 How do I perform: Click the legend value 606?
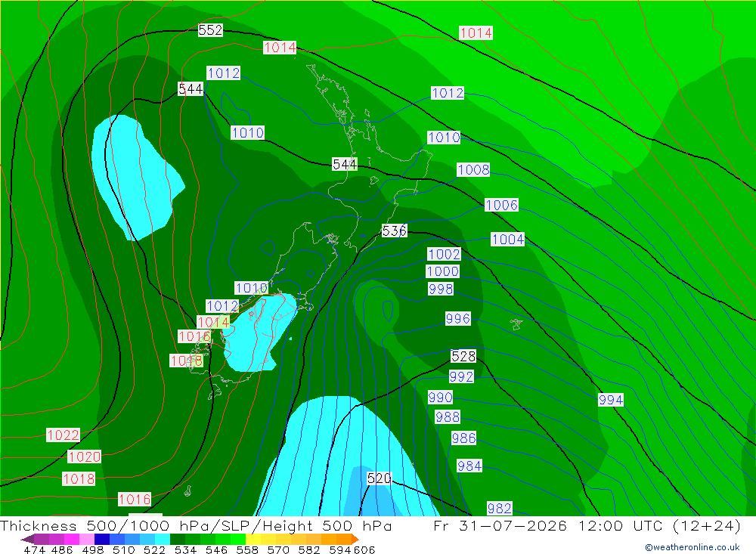(364, 549)
